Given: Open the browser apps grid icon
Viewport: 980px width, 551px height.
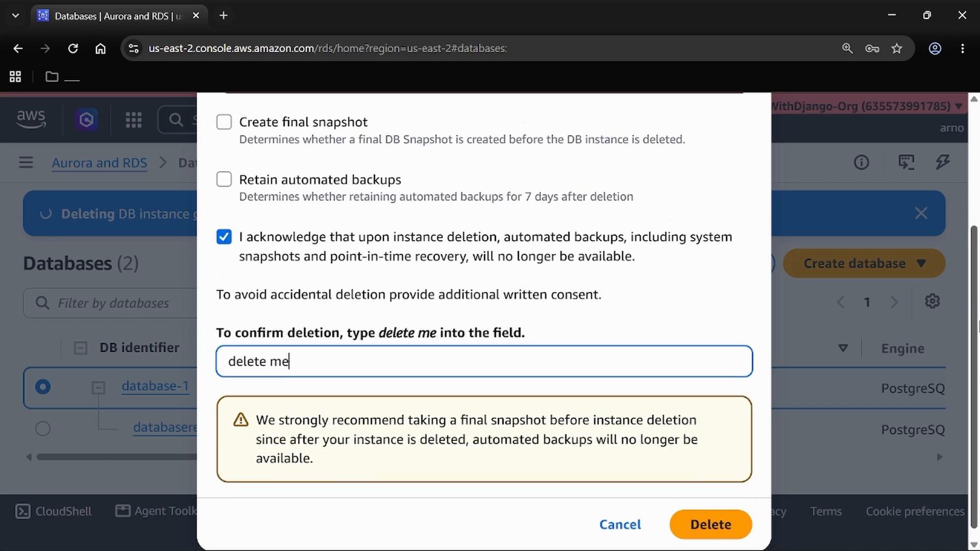Looking at the screenshot, I should click(x=15, y=77).
